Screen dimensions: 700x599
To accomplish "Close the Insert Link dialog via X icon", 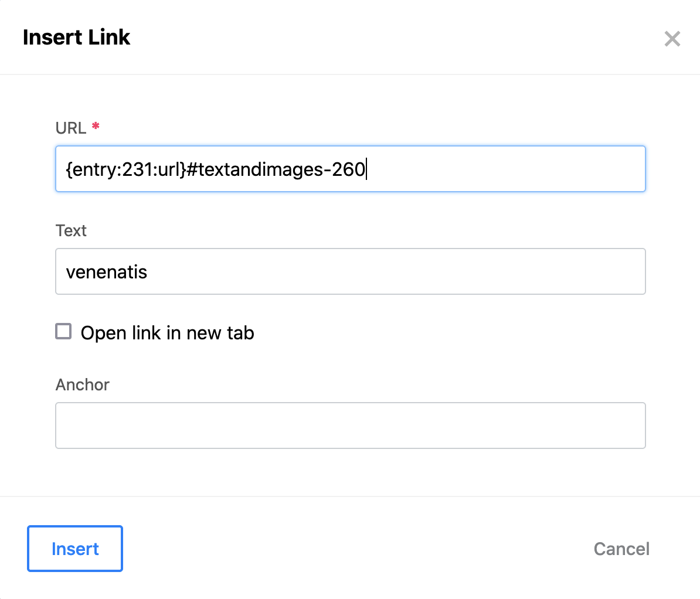I will (x=672, y=39).
